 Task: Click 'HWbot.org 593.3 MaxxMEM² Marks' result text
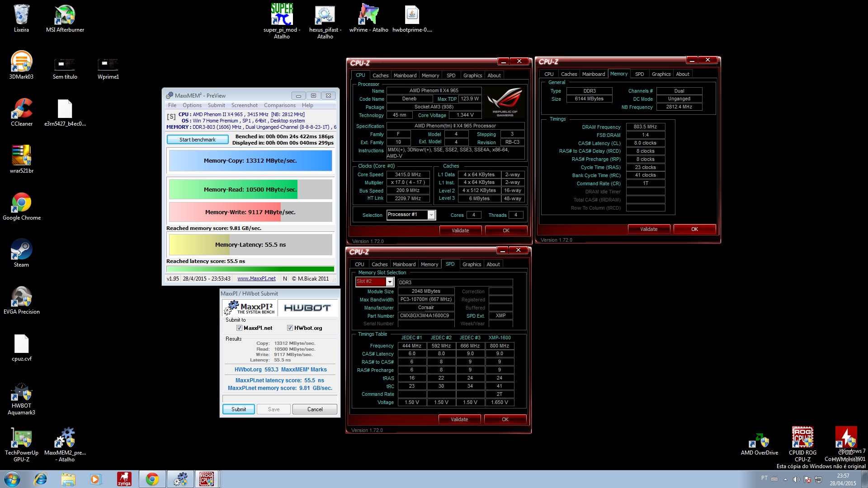point(280,370)
